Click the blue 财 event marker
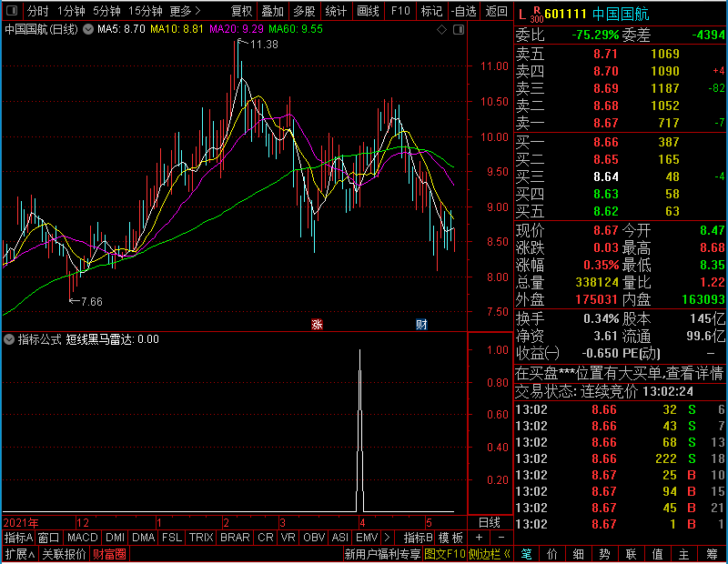728x564 pixels. pyautogui.click(x=421, y=325)
